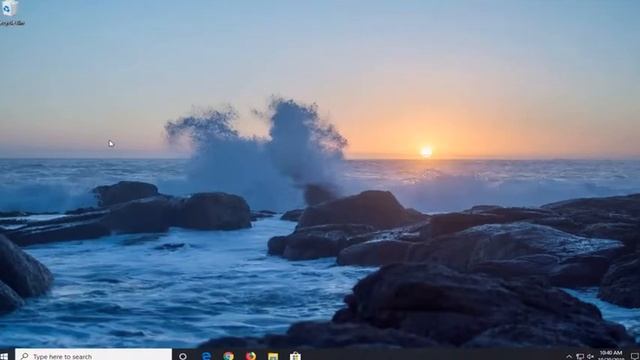Open the Recycle Bin desktop icon
Screen dimensions: 640x360
[10, 12]
